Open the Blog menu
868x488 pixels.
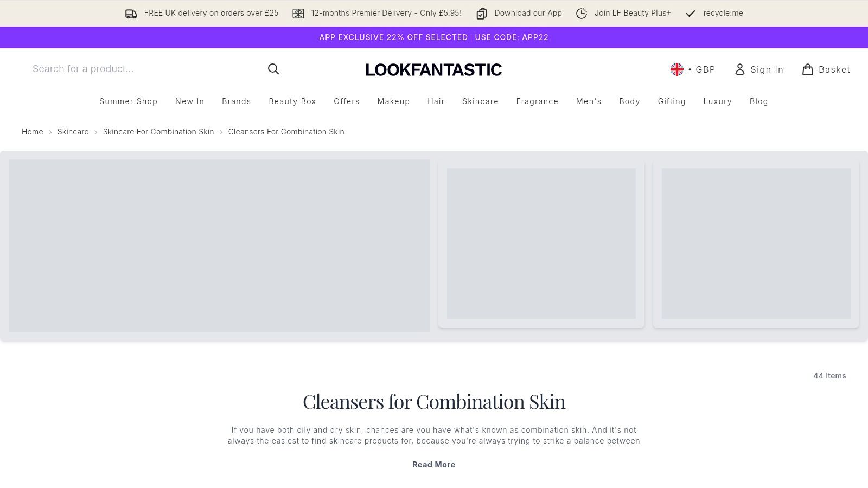point(759,101)
